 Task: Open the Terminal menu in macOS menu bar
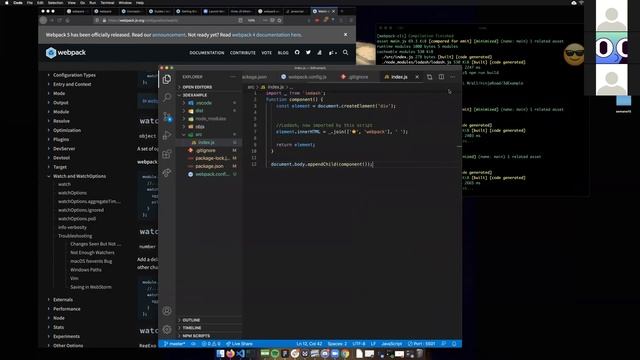coord(108,2)
